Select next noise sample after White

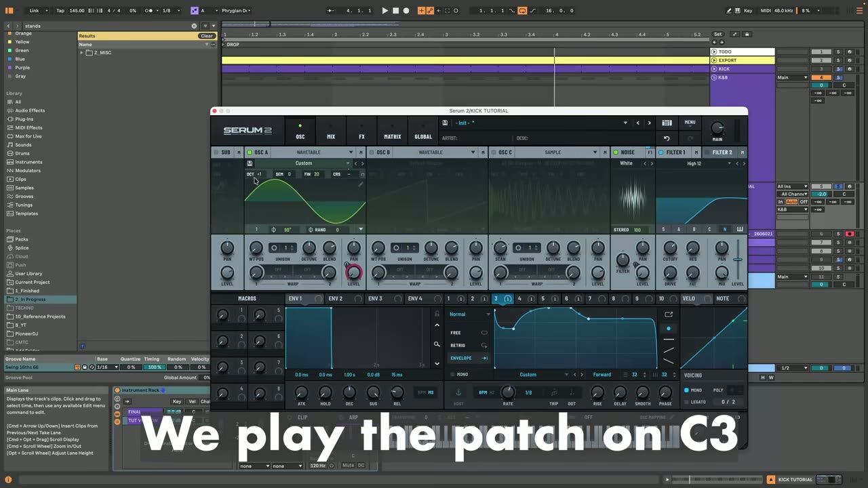pyautogui.click(x=652, y=163)
